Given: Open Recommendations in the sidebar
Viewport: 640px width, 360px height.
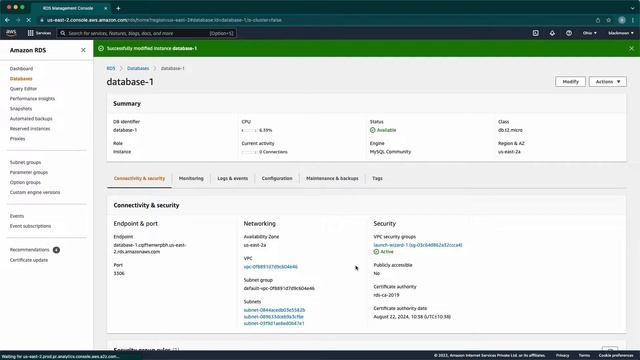Looking at the screenshot, I should coord(29,250).
